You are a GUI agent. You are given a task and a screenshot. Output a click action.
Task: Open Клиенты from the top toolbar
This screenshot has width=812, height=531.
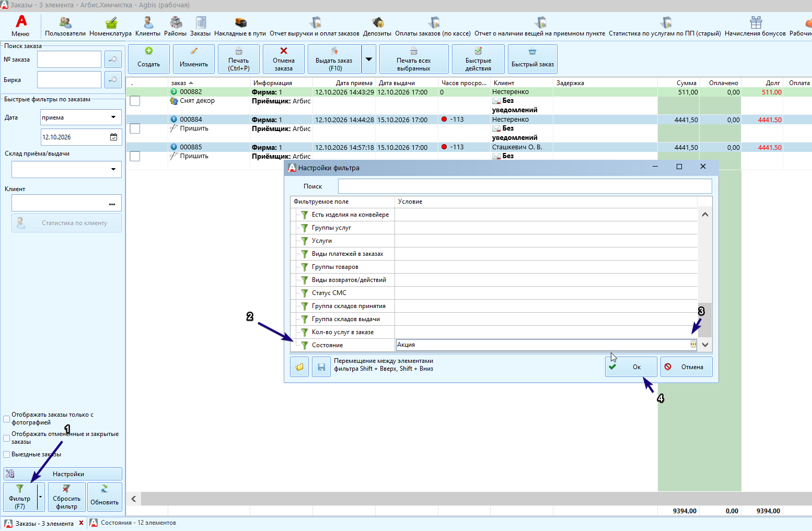point(148,26)
